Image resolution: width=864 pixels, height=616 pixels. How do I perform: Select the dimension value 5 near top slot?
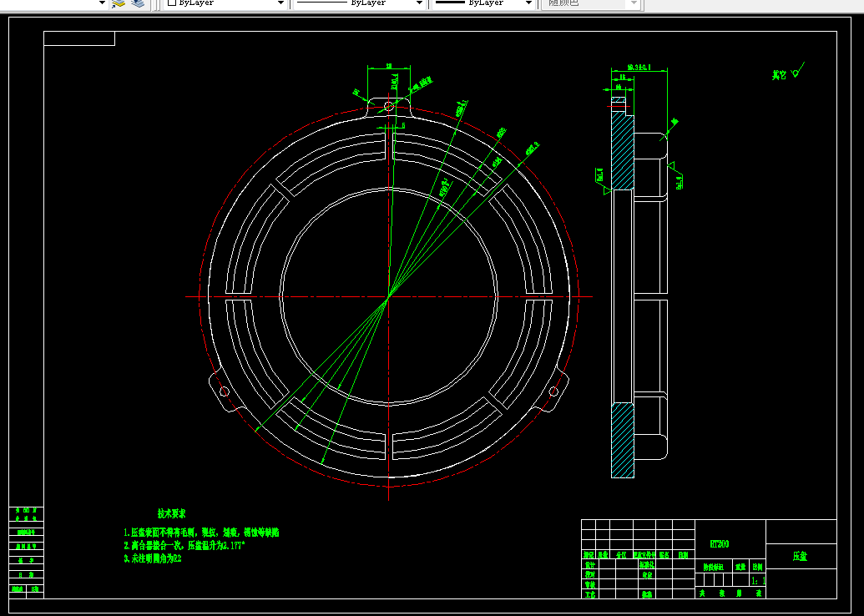(403, 126)
